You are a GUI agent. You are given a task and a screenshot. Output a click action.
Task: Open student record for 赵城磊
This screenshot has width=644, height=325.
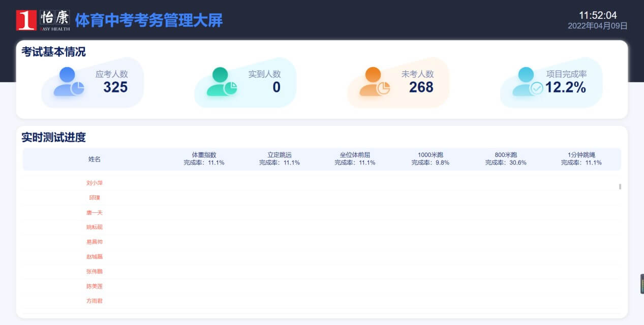[x=95, y=256]
